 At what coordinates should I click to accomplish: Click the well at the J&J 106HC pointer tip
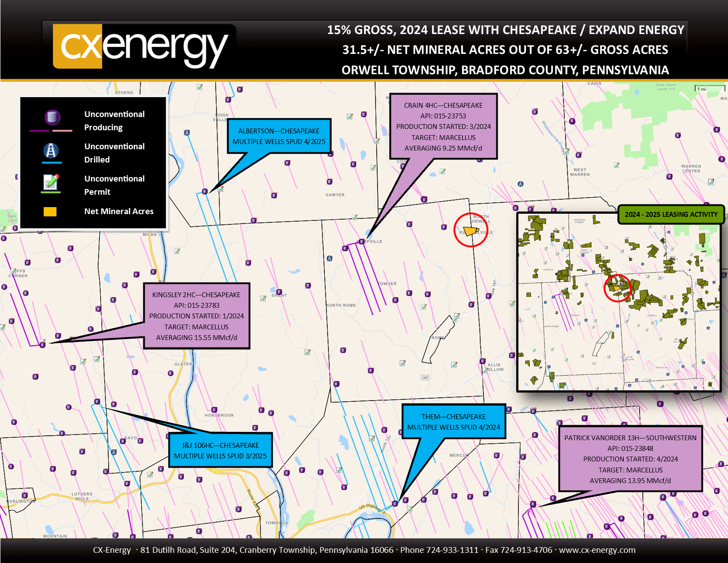point(97,401)
